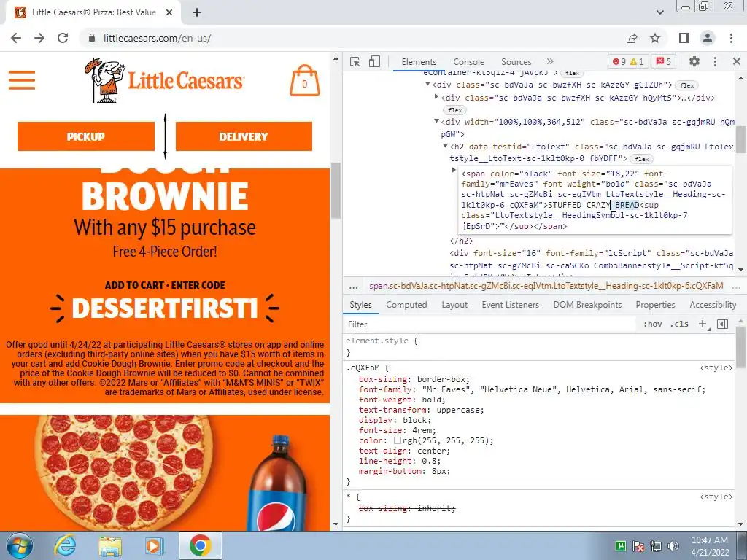Screen dimensions: 747x560
Task: Launch Internet Explorer from taskbar
Action: (65, 546)
